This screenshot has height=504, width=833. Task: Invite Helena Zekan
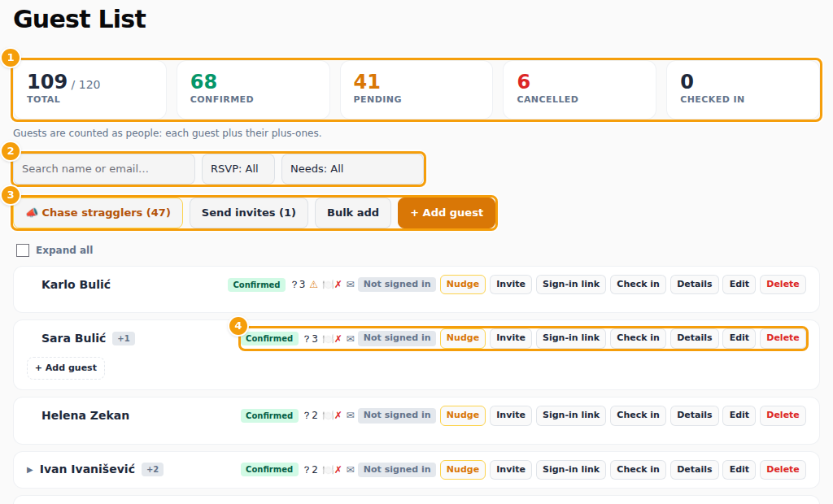coord(511,415)
